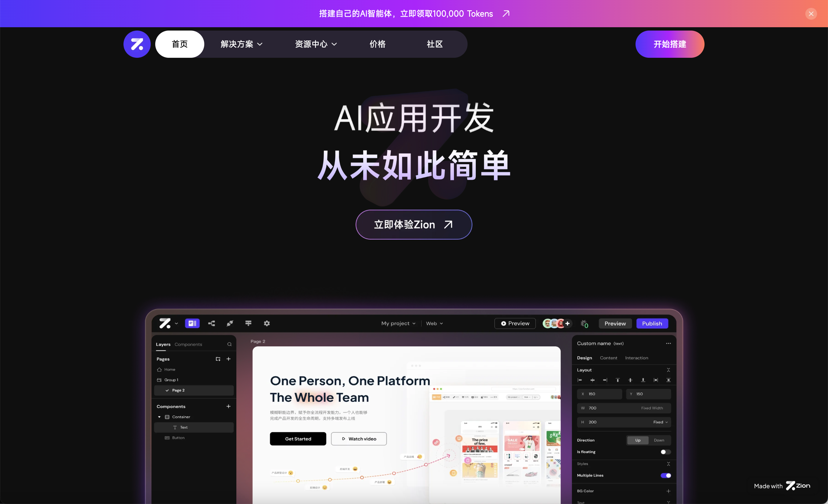Screen dimensions: 828x504
Task: Click the 立即体验Zion button
Action: point(413,224)
